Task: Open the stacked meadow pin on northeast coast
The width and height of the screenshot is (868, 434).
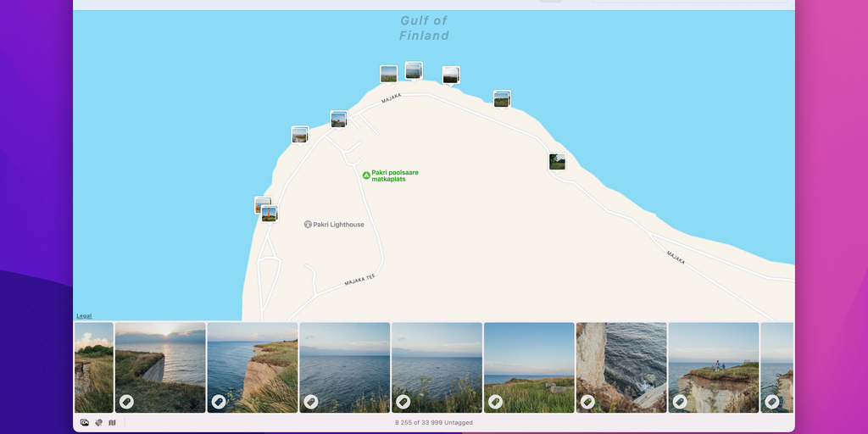Action: [x=502, y=99]
